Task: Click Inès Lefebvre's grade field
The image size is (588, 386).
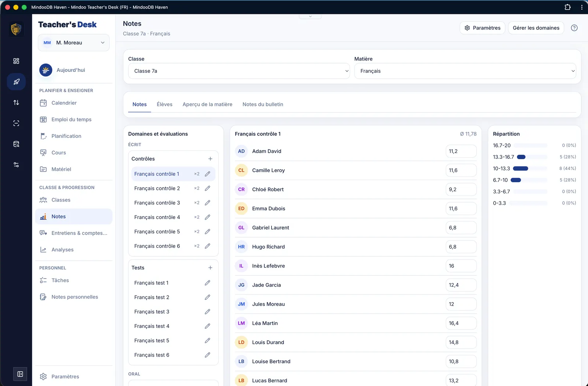Action: point(461,266)
